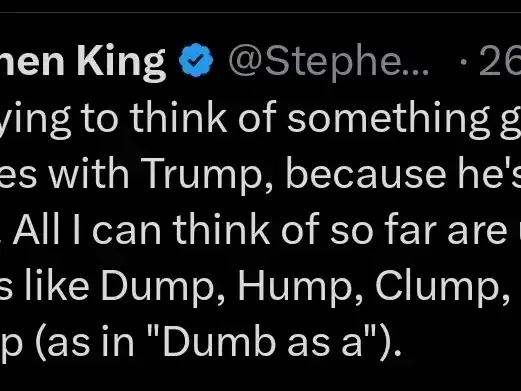The width and height of the screenshot is (521, 391).
Task: Click the word "something" in the first line
Action: click(387, 119)
